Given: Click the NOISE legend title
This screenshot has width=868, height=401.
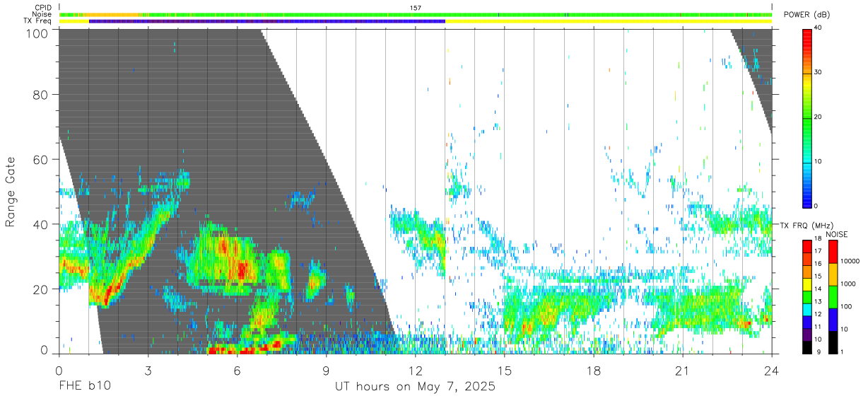Looking at the screenshot, I should (x=838, y=234).
